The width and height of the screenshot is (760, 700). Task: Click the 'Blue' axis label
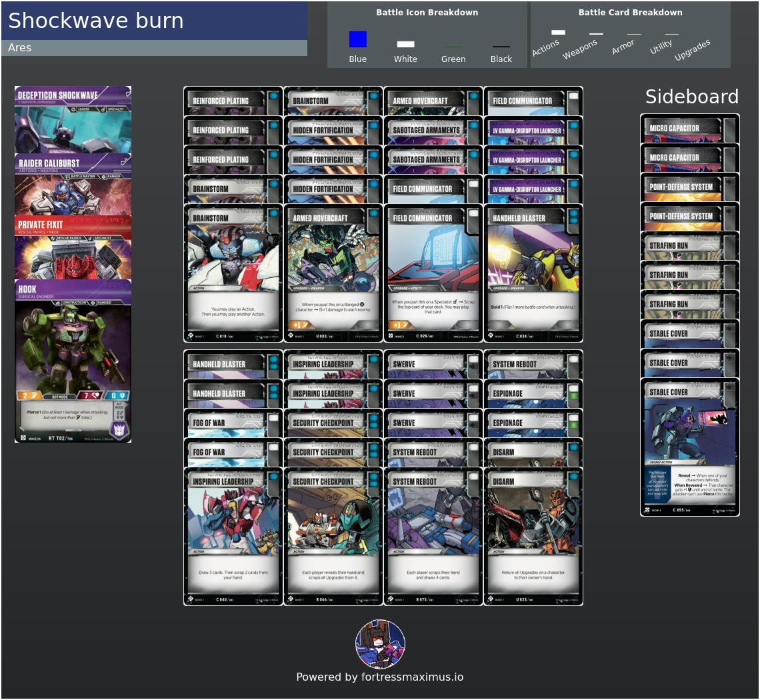pos(358,59)
